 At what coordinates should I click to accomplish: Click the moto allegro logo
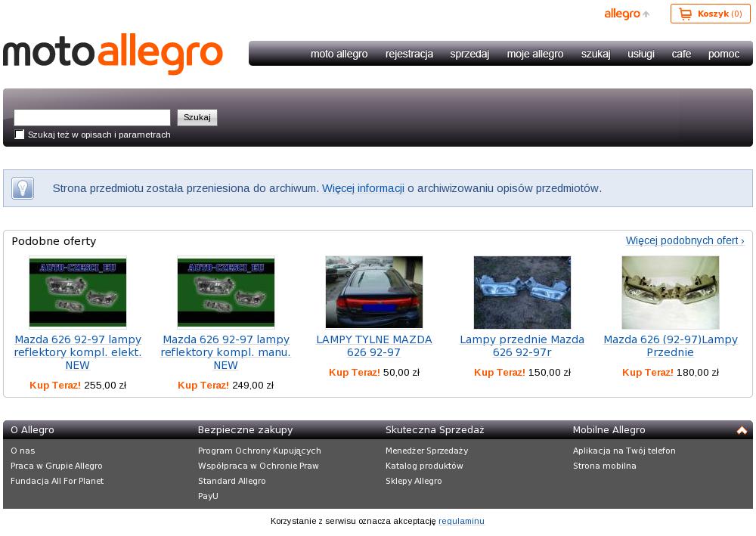113,54
